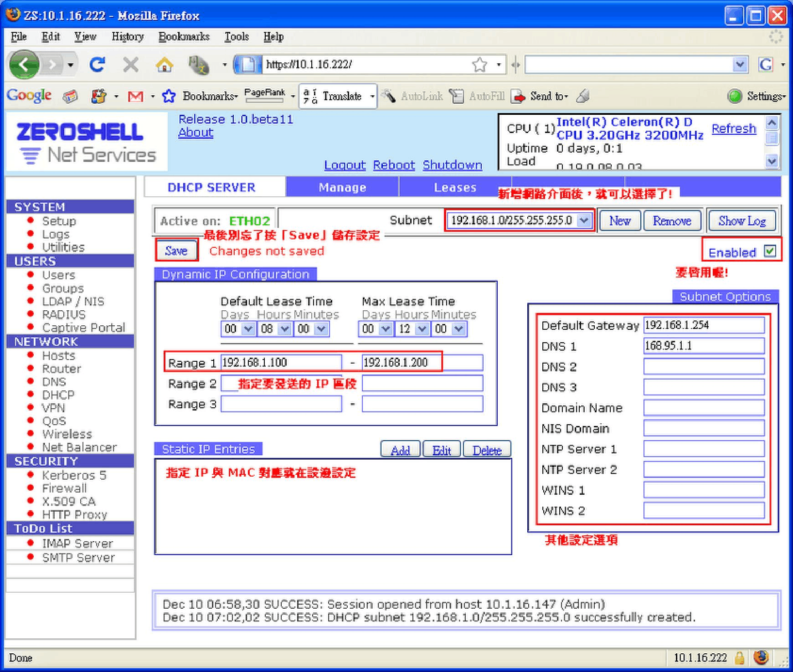Go to the Home page icon
The image size is (793, 672).
[164, 65]
